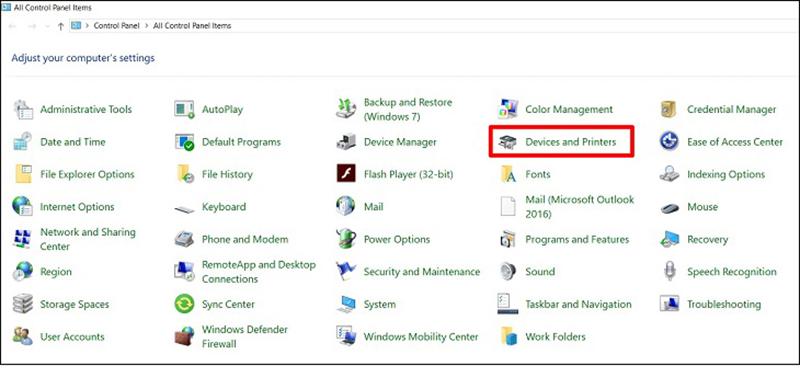Viewport: 800px width, 366px height.
Task: Select Control Panel breadcrumb segment
Action: tap(116, 26)
